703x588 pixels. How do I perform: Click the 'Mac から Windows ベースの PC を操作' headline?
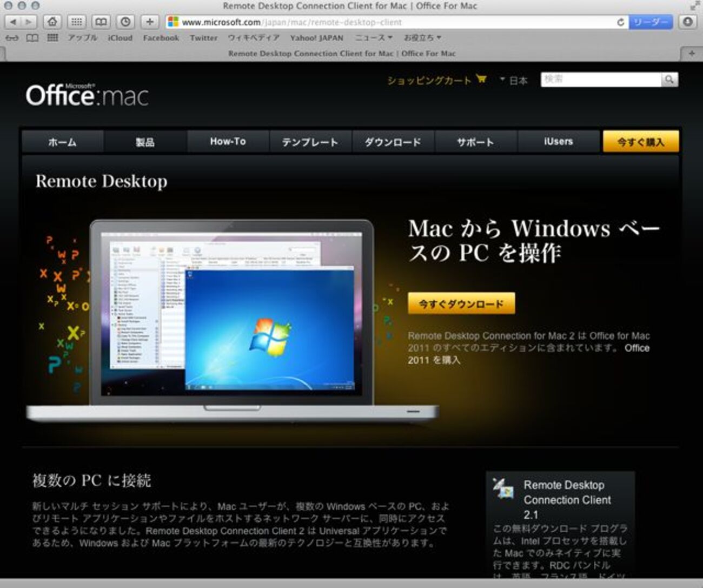tap(534, 240)
